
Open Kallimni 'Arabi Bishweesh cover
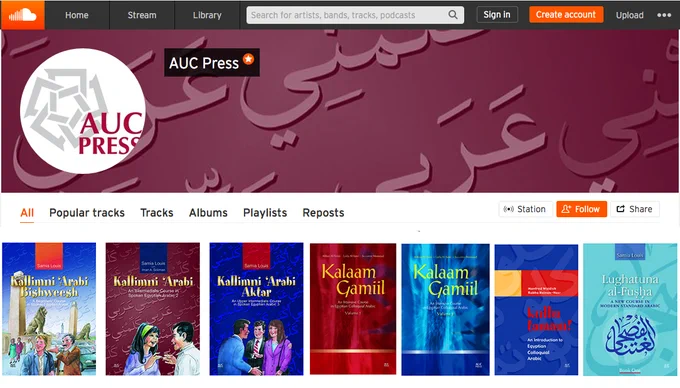point(49,309)
